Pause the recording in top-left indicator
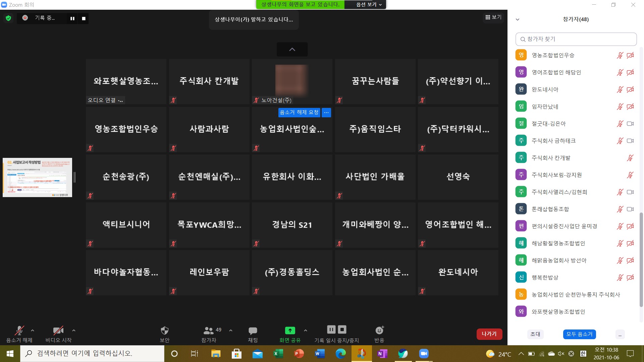644x362 pixels. 72,18
